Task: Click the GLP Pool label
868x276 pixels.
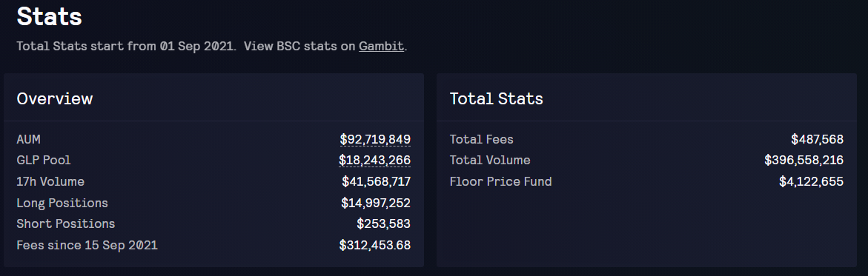Action: click(44, 161)
